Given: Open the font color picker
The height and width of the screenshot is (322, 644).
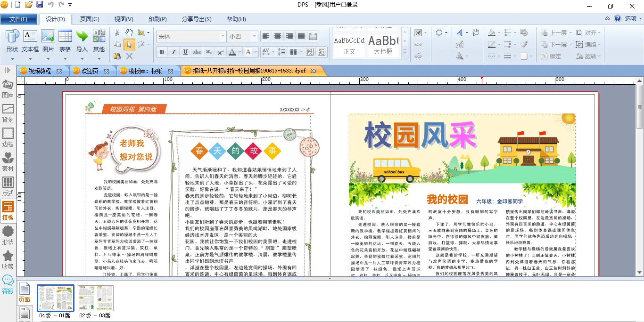Looking at the screenshot, I should click(x=234, y=52).
